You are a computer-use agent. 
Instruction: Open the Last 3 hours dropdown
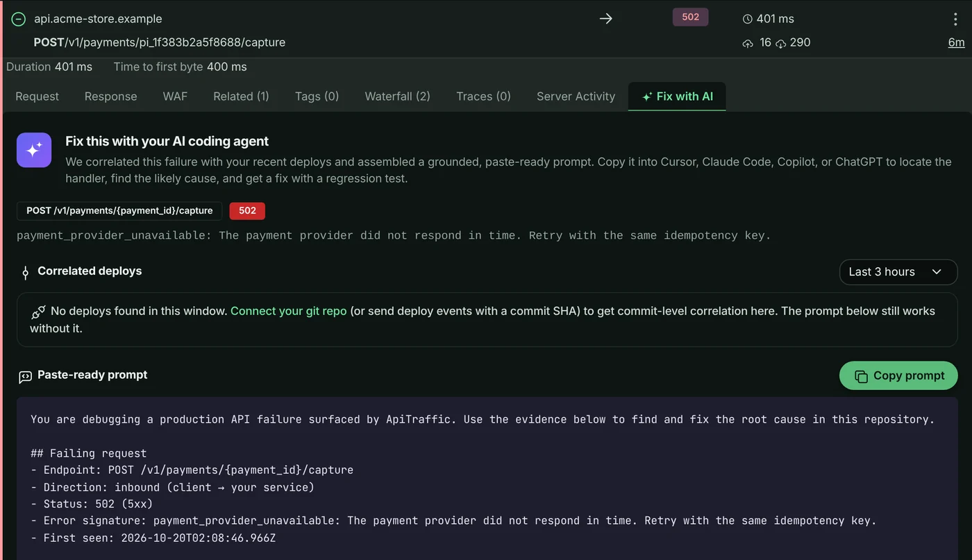(x=898, y=272)
